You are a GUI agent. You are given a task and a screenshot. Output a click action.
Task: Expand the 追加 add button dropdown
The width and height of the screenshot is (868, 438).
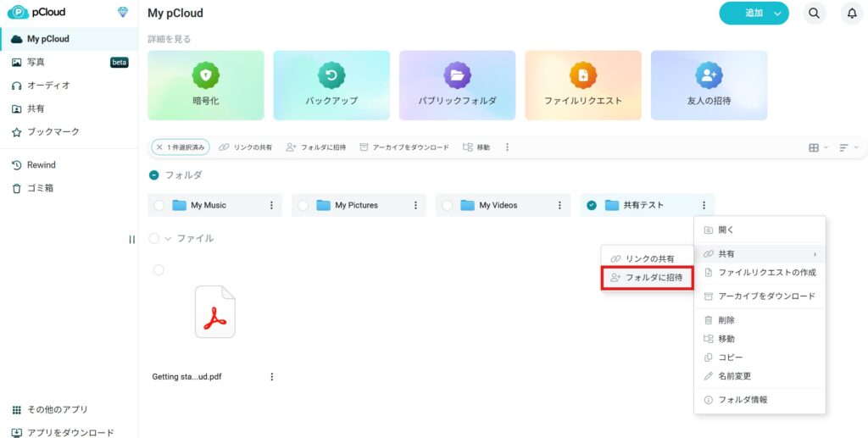[x=776, y=14]
